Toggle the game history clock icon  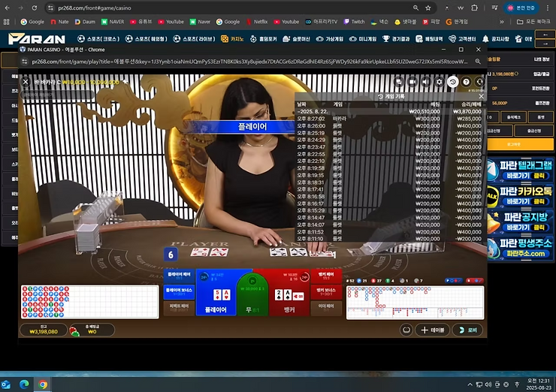[x=452, y=82]
